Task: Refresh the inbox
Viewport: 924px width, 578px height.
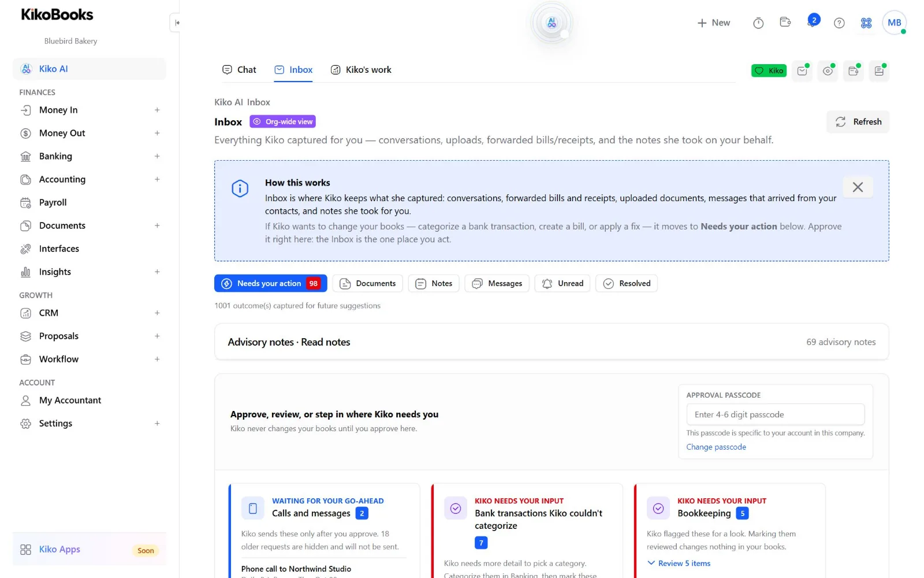Action: click(x=858, y=122)
